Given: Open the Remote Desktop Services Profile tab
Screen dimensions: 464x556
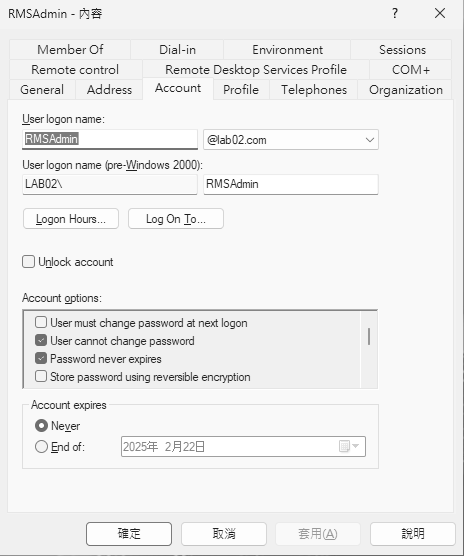Looking at the screenshot, I should click(x=256, y=70).
